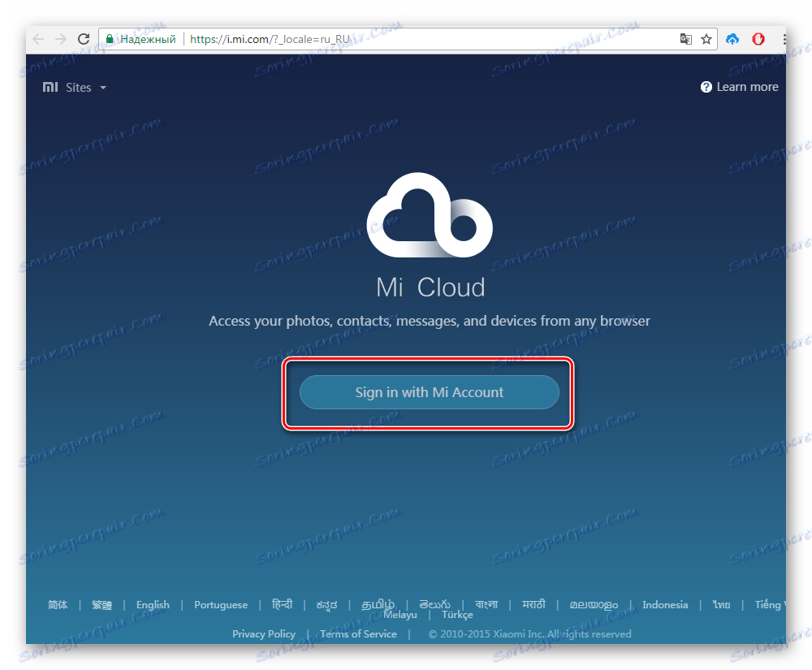Screen dimensions: 812x670
Task: Switch language to Bengali বাংলা
Action: (x=486, y=604)
